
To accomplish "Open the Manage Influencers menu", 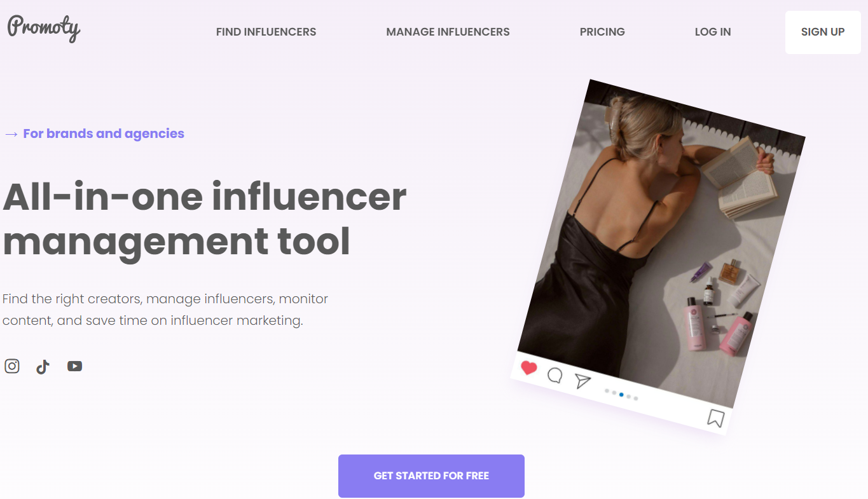I will pos(448,32).
